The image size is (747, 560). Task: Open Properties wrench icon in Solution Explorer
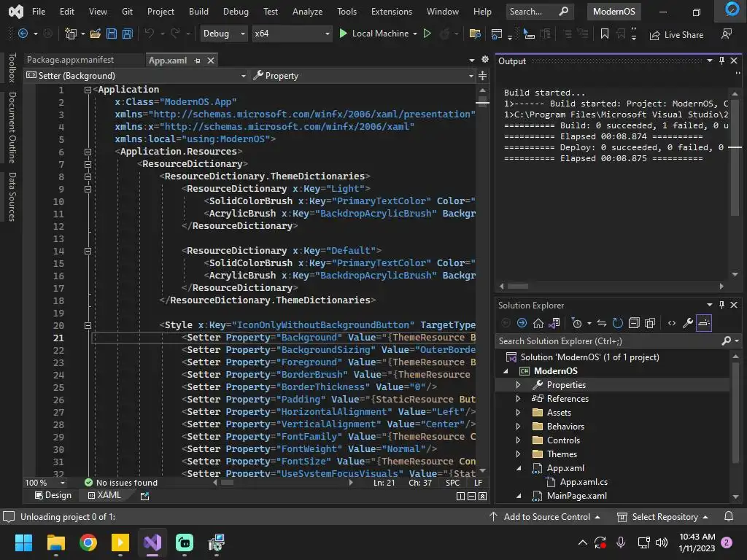click(688, 323)
